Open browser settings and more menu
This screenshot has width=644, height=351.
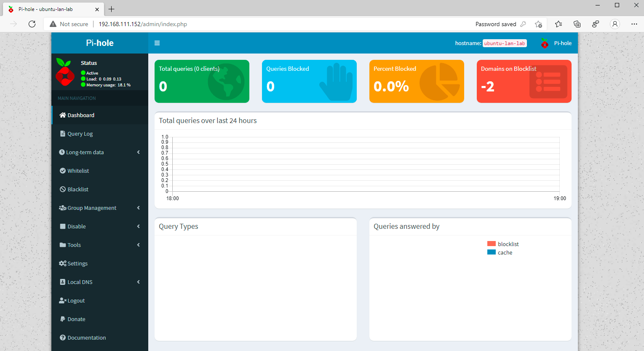(634, 24)
